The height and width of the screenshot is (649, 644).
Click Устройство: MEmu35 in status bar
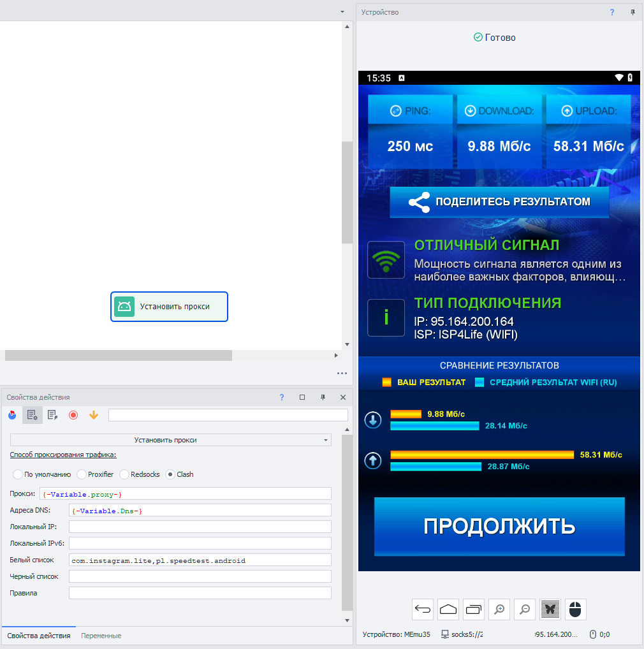click(x=396, y=634)
